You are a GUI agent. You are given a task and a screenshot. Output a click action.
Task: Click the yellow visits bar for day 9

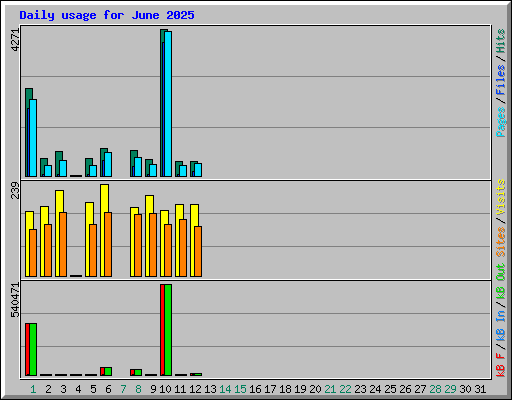149,204
